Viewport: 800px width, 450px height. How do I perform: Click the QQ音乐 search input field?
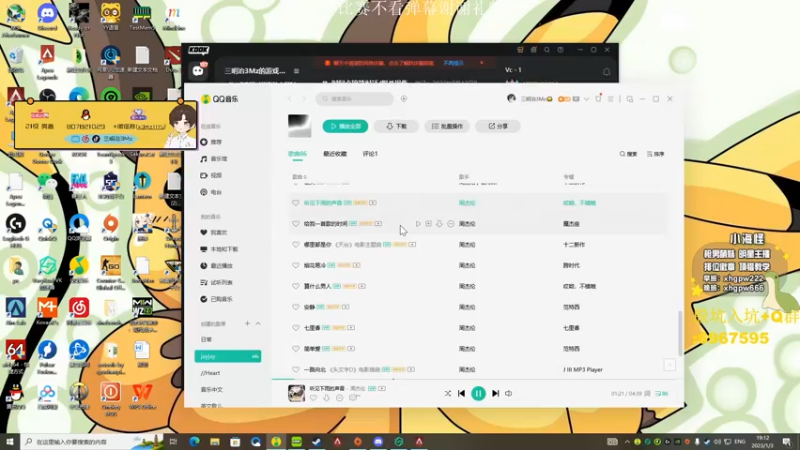pyautogui.click(x=355, y=98)
